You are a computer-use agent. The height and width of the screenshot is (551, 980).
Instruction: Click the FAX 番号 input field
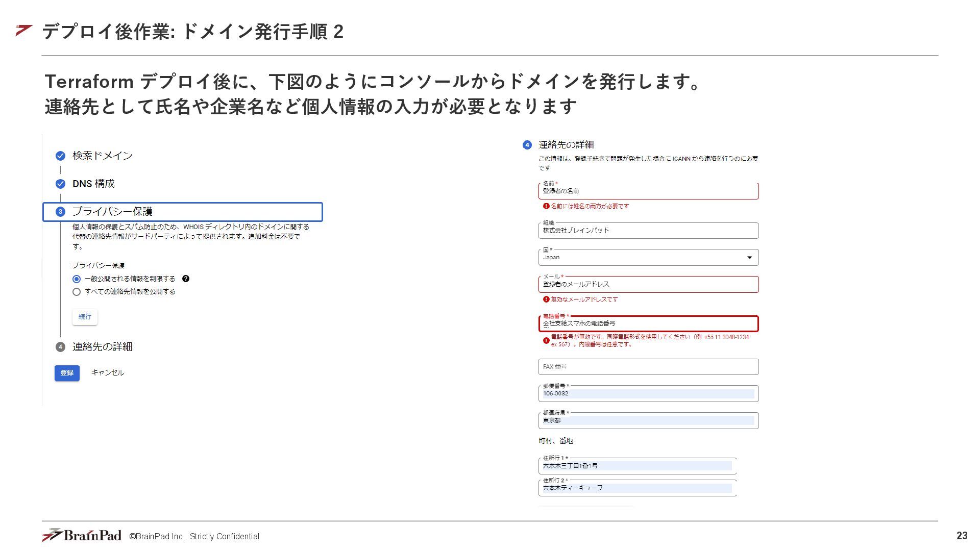[648, 367]
